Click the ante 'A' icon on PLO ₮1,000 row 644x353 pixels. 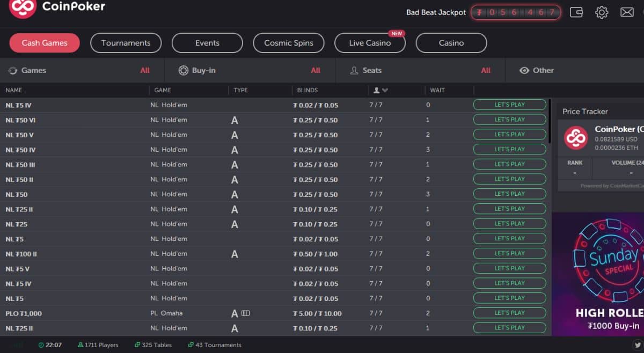pos(235,313)
